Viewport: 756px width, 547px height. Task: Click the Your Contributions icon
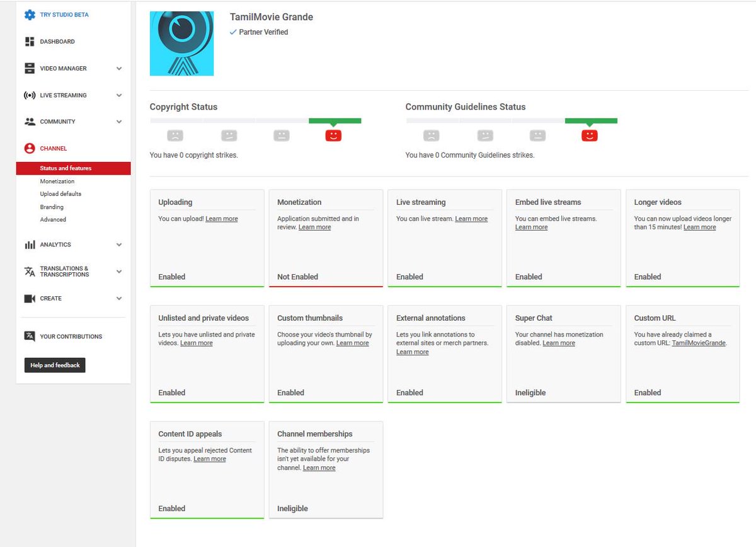point(30,336)
